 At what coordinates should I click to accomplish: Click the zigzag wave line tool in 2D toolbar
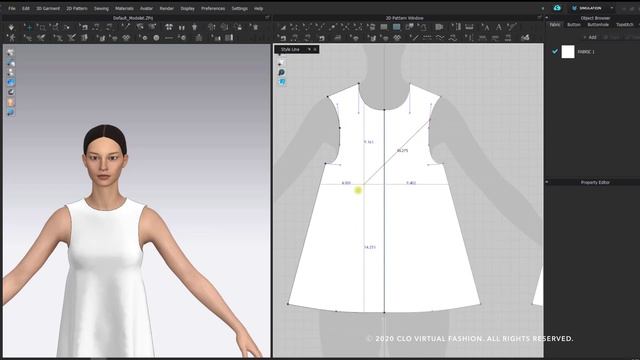pos(440,38)
